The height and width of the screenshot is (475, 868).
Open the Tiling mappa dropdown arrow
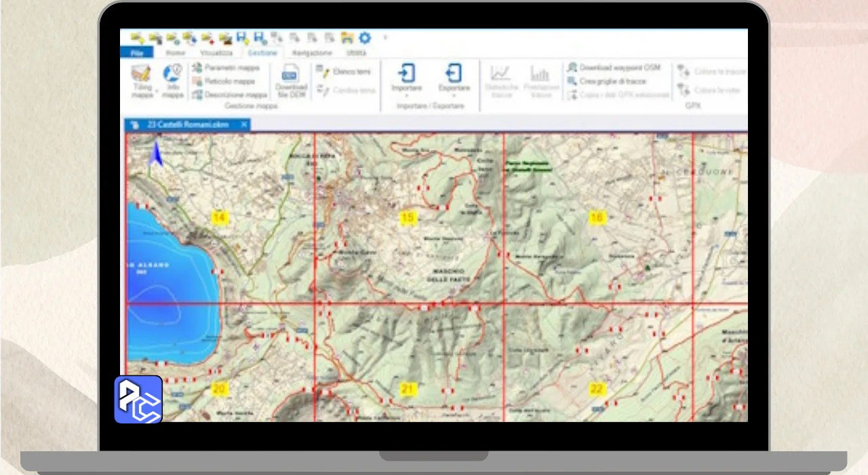pyautogui.click(x=155, y=90)
